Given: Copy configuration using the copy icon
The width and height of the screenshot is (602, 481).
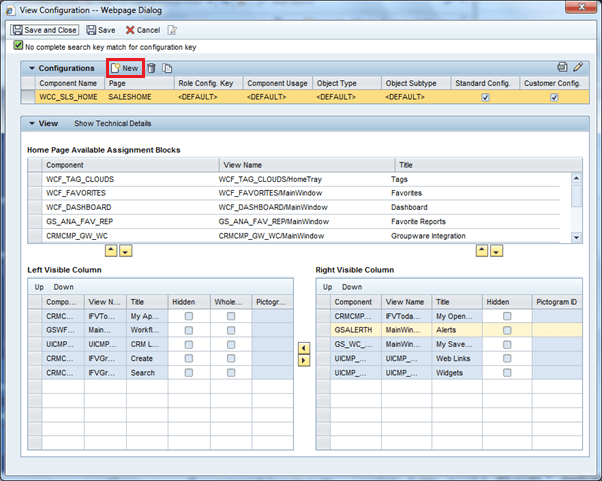Looking at the screenshot, I should point(168,67).
